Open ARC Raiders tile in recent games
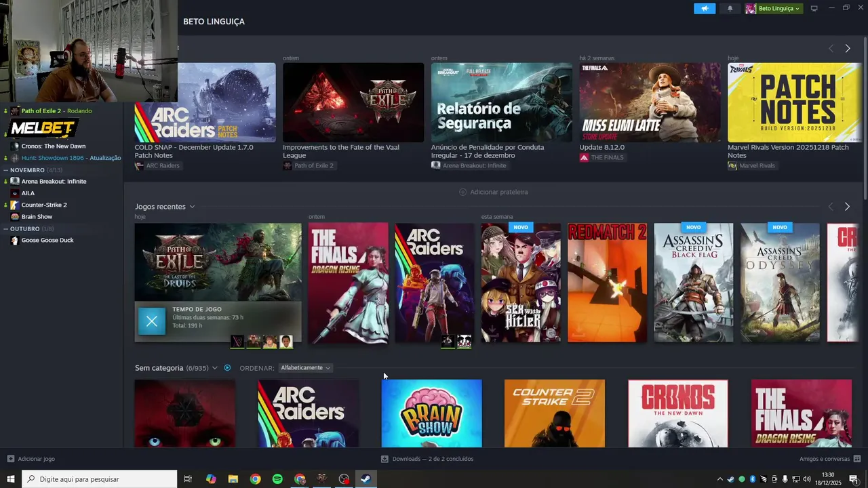Viewport: 868px width, 488px height. [x=435, y=283]
